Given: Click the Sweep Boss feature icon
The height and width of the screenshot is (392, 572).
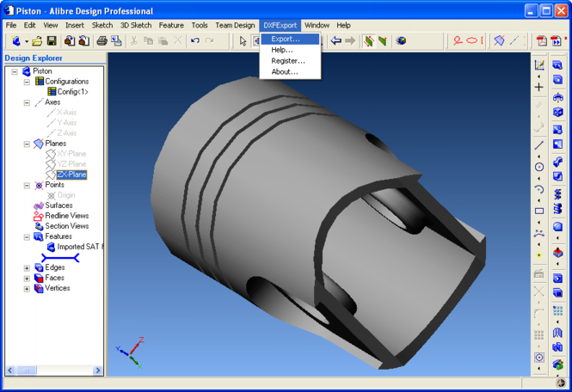Looking at the screenshot, I should point(557,162).
